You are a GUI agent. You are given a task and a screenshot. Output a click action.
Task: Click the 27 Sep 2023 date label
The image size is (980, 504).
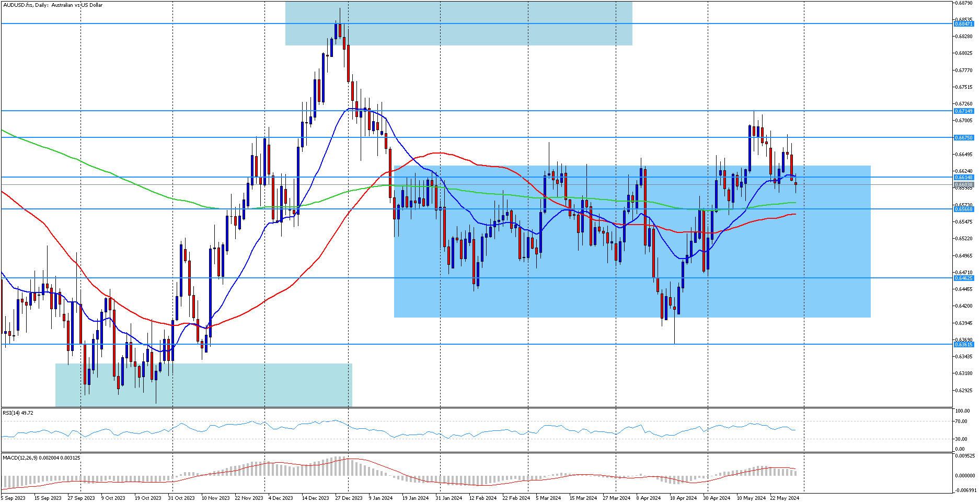tap(81, 498)
